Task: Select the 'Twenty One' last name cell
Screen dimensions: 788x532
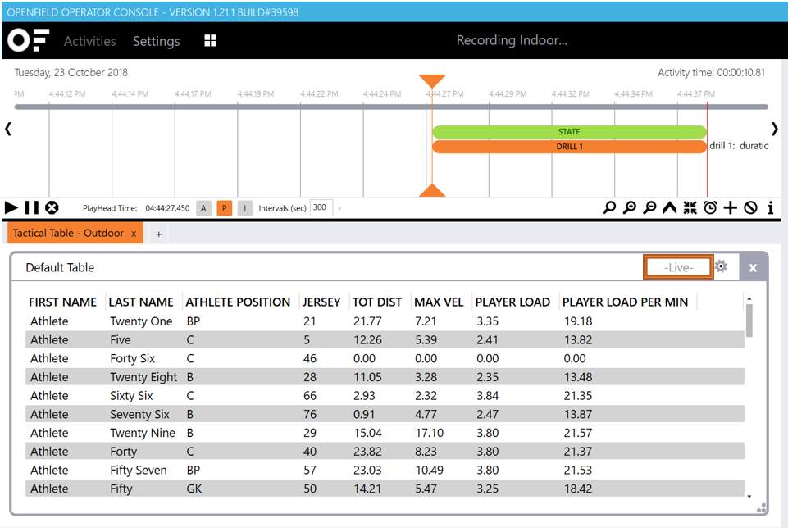Action: coord(141,321)
